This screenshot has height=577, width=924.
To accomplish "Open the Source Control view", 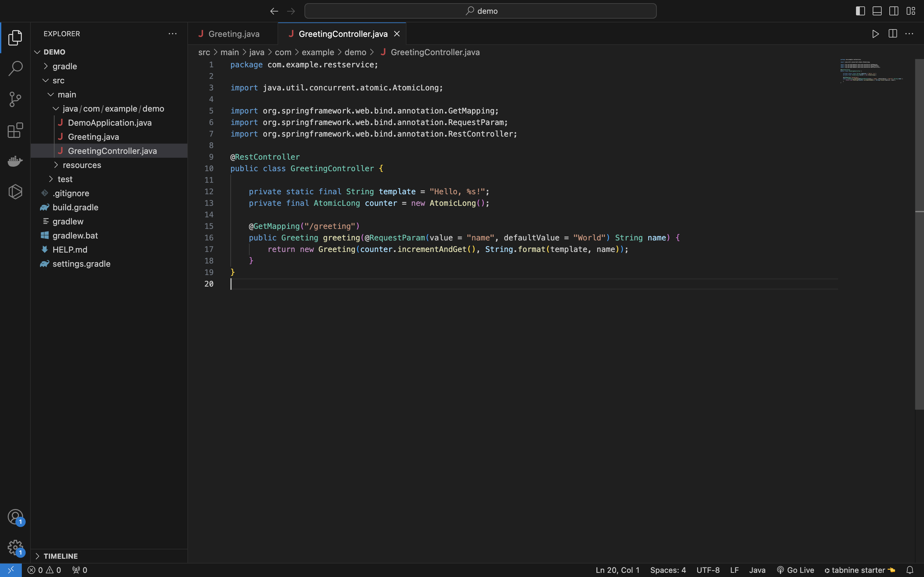I will pos(15,99).
